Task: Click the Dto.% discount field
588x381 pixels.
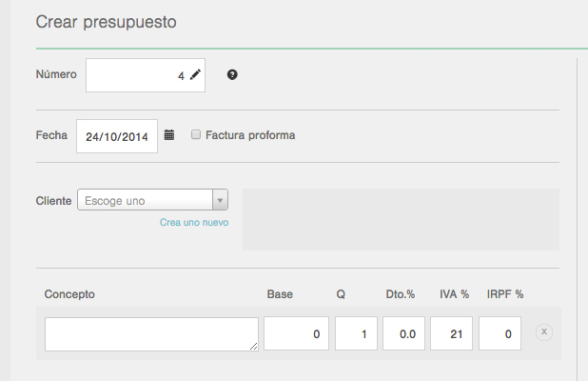Action: 403,333
